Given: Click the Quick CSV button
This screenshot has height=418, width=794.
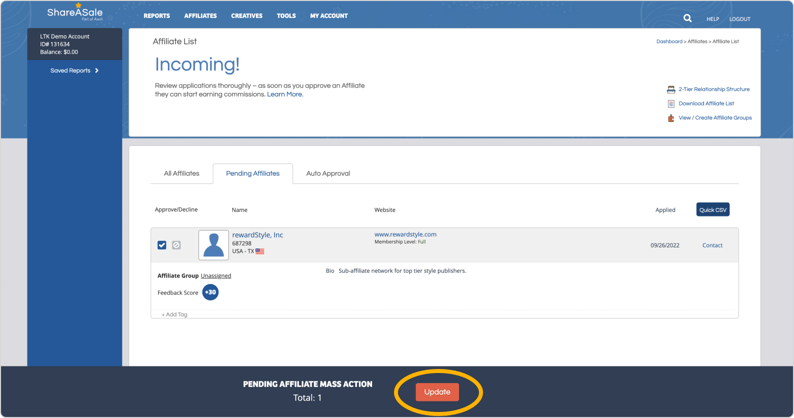Looking at the screenshot, I should click(x=712, y=210).
